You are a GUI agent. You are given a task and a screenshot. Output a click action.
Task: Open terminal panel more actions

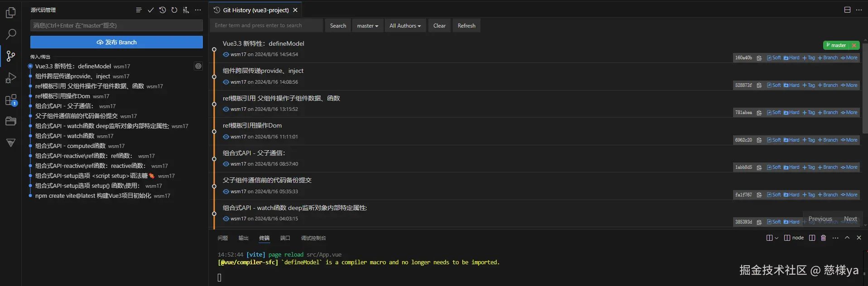tap(835, 238)
